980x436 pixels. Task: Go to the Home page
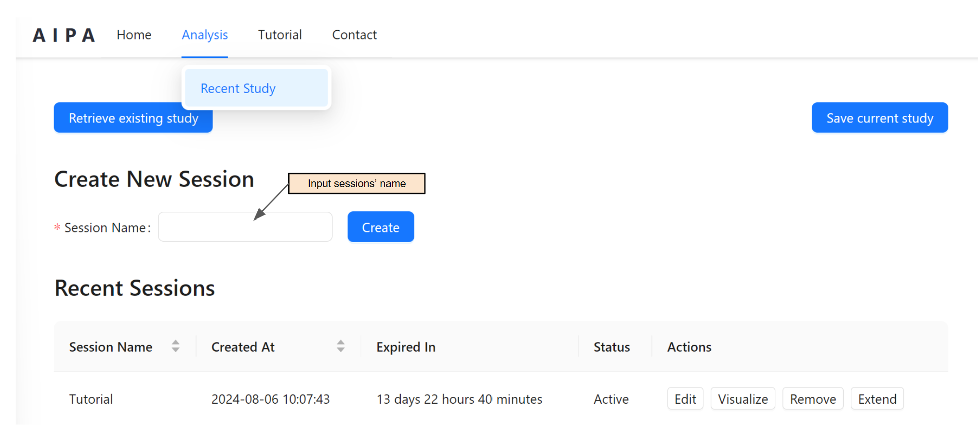(134, 35)
